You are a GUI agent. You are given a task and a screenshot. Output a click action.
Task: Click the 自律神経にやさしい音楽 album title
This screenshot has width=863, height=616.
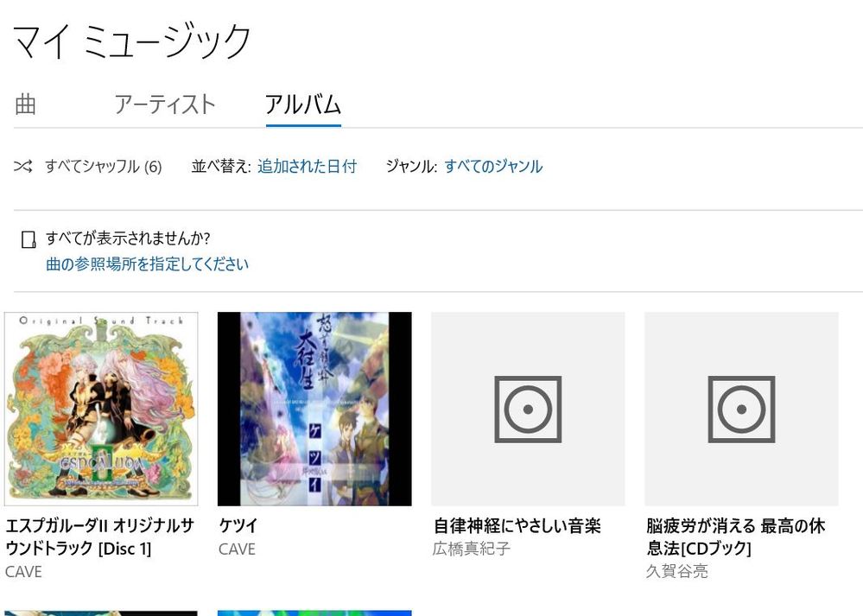(x=517, y=525)
